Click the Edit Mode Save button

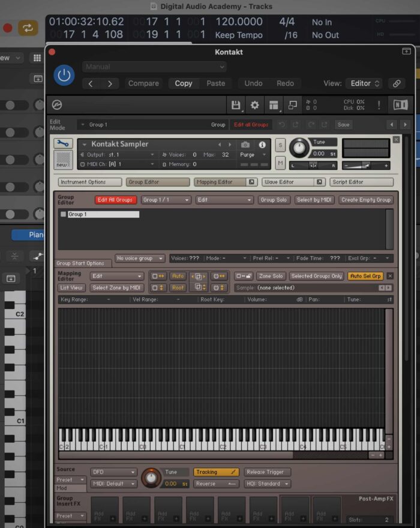coord(344,125)
